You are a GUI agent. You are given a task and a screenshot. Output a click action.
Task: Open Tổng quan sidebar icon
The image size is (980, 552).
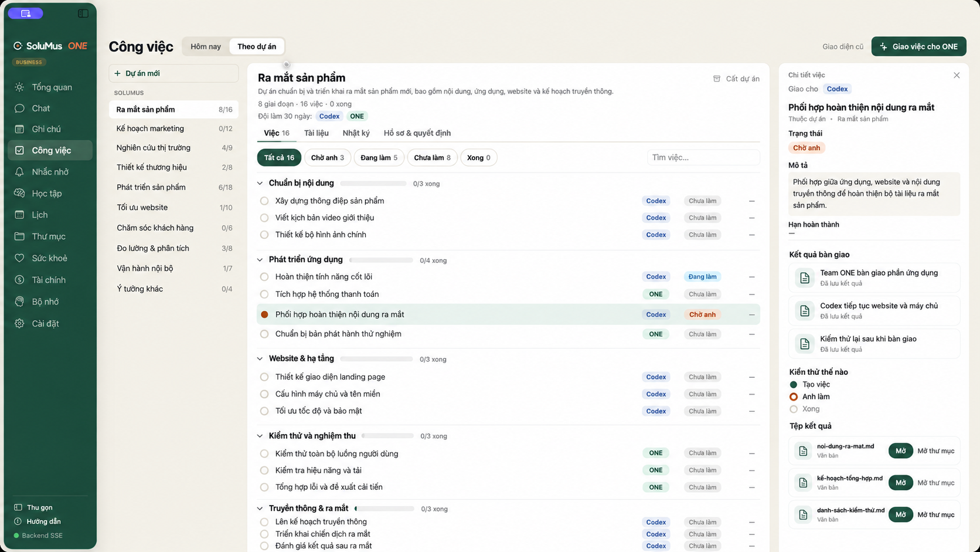19,87
